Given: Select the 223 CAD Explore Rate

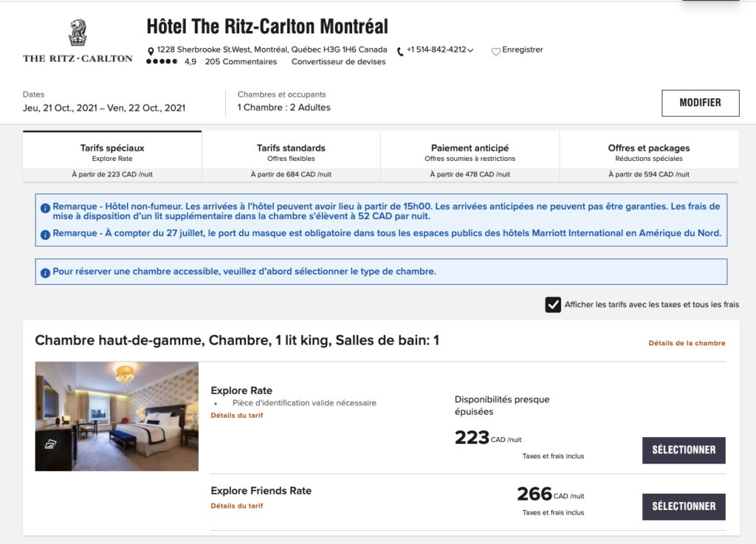Looking at the screenshot, I should click(684, 450).
